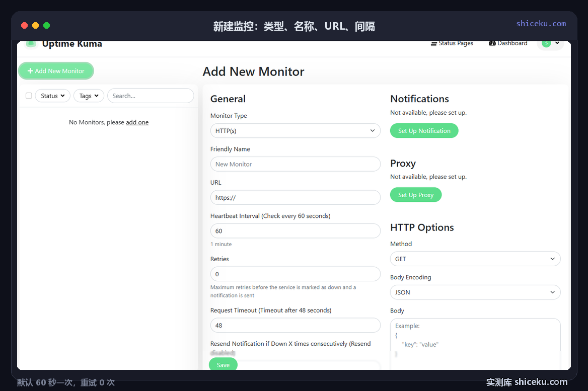This screenshot has width=588, height=391.
Task: Click the Request Timeout field
Action: point(296,325)
